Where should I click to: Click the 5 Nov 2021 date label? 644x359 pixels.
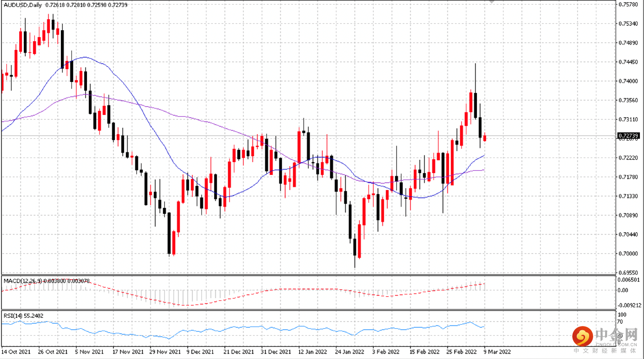[x=90, y=352]
